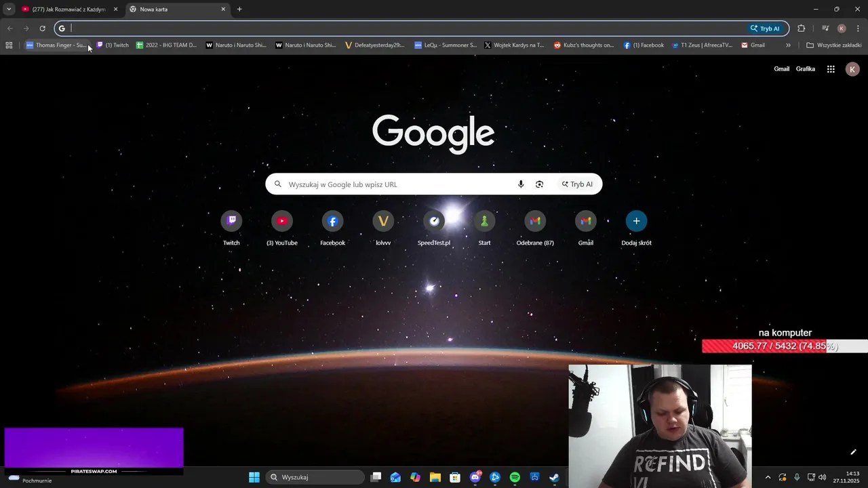The image size is (868, 488).
Task: Open the Chrome profile avatar in toolbar
Action: coord(842,28)
